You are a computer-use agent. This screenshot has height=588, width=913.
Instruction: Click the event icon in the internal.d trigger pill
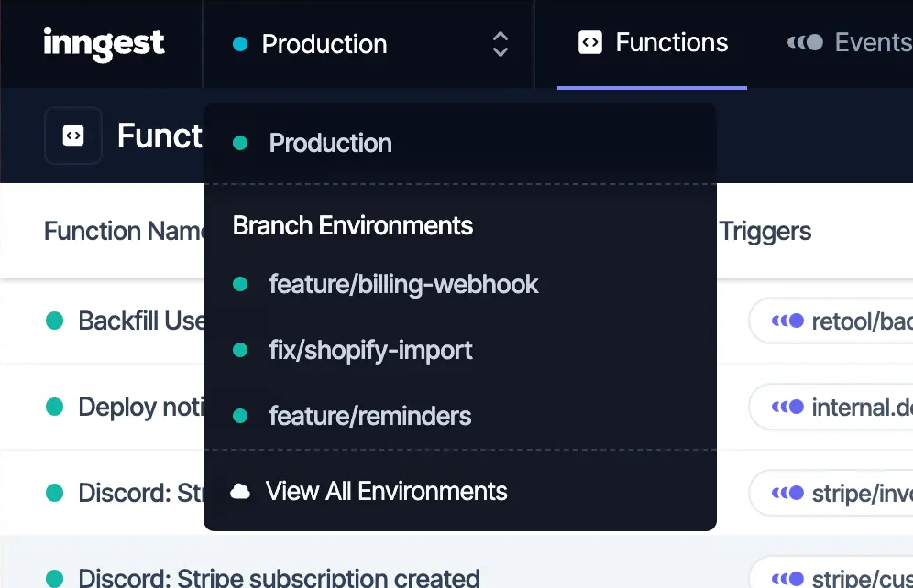coord(787,408)
